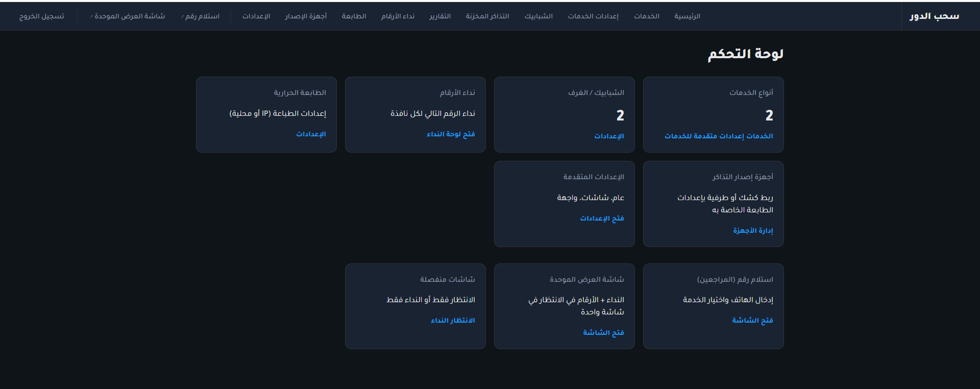
Task: Go to الخدمات in the navigation bar
Action: (x=646, y=16)
